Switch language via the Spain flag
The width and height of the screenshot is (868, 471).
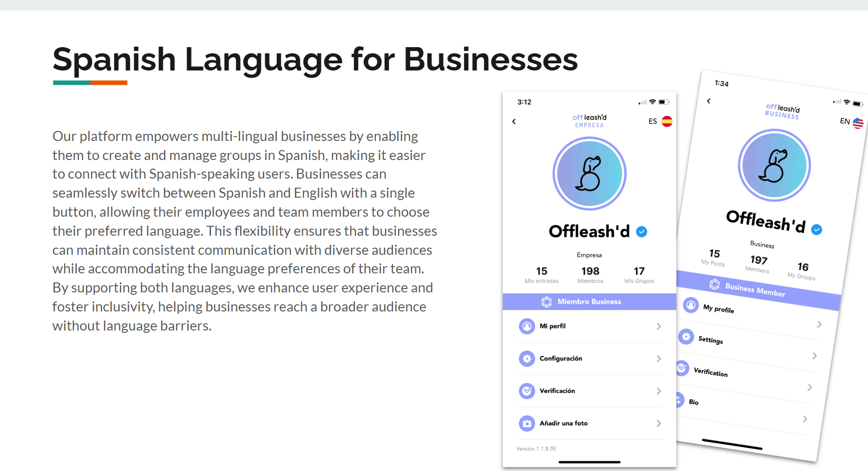click(x=667, y=121)
